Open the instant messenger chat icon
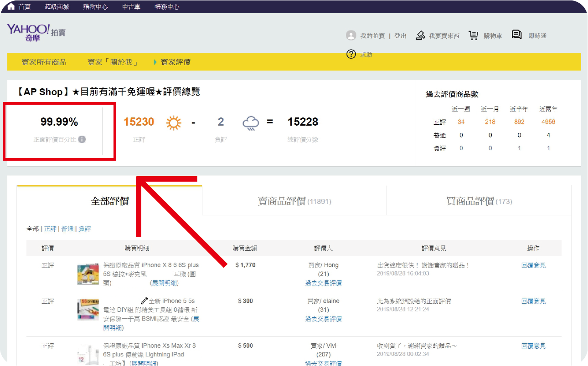The height and width of the screenshot is (366, 588). tap(516, 35)
